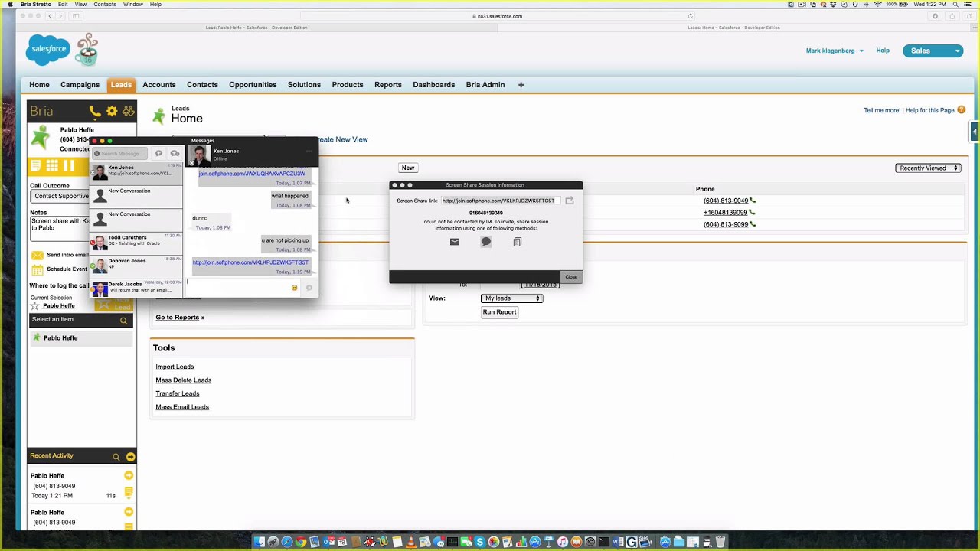Viewport: 980px width, 551px height.
Task: Click search icon in Select an item box
Action: pos(123,321)
